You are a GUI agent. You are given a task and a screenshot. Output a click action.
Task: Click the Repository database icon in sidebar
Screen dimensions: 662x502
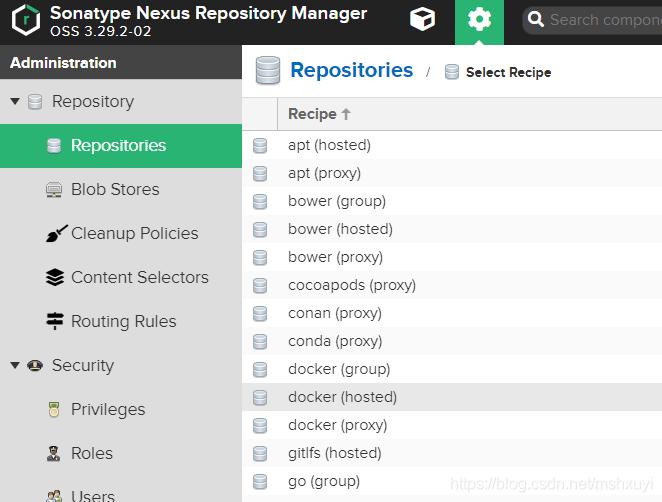(35, 102)
